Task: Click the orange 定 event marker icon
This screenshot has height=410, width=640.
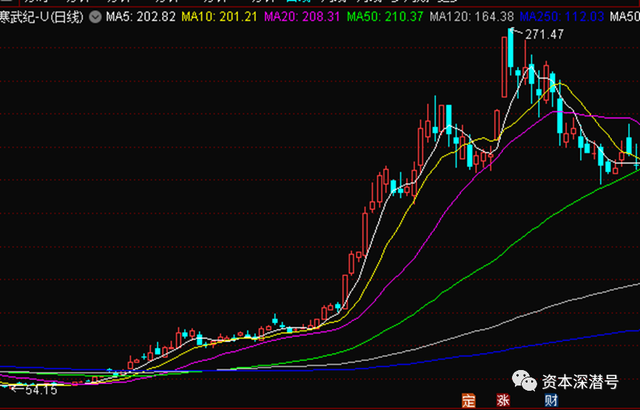Action: click(469, 400)
